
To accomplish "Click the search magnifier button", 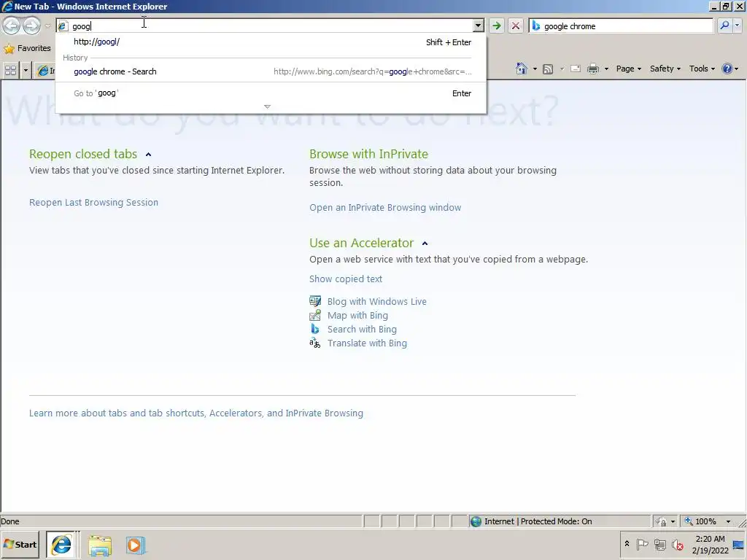I will coord(724,26).
